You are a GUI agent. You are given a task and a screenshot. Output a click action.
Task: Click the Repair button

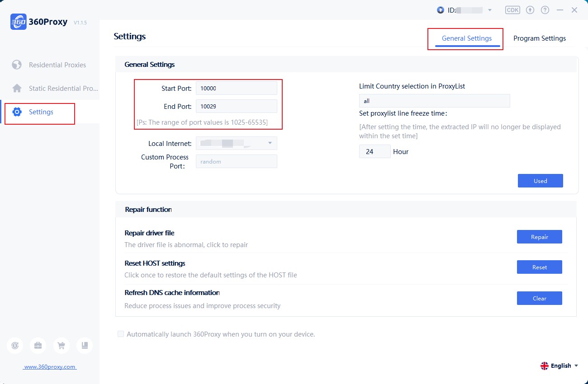(540, 237)
